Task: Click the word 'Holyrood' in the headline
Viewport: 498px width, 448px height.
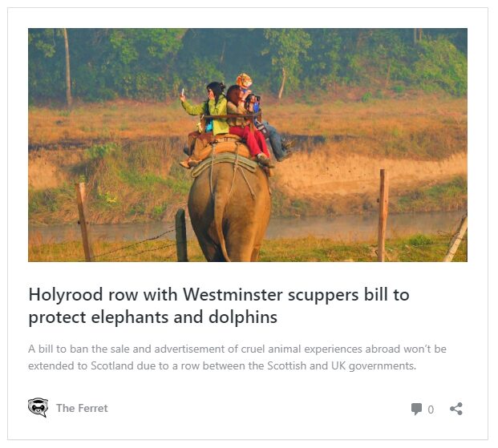Action: tap(66, 295)
